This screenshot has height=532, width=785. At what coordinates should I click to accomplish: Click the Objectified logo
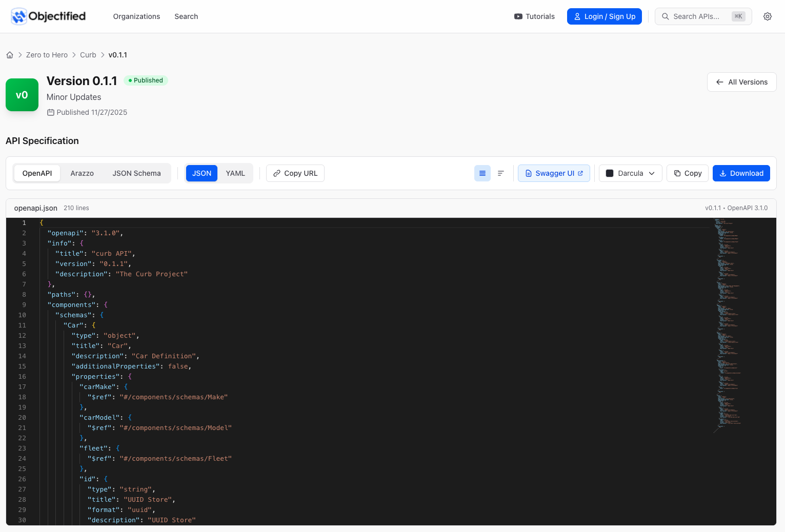[x=48, y=16]
